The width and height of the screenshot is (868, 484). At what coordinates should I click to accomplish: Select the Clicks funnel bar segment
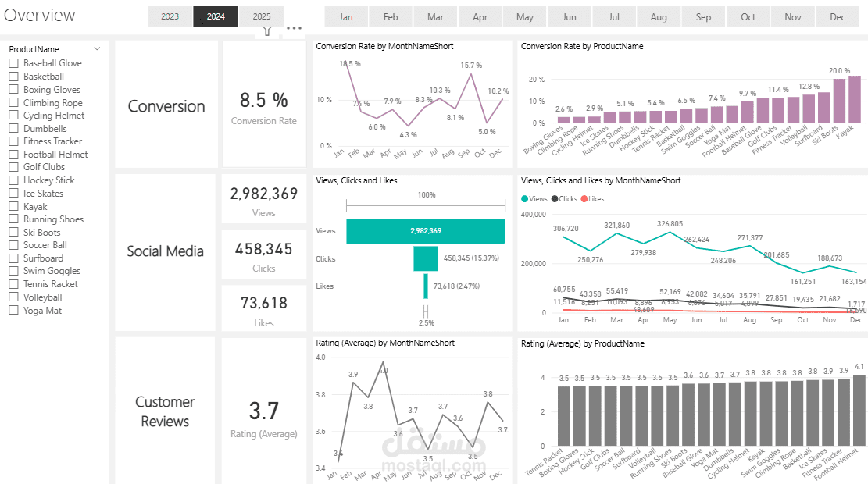coord(426,258)
